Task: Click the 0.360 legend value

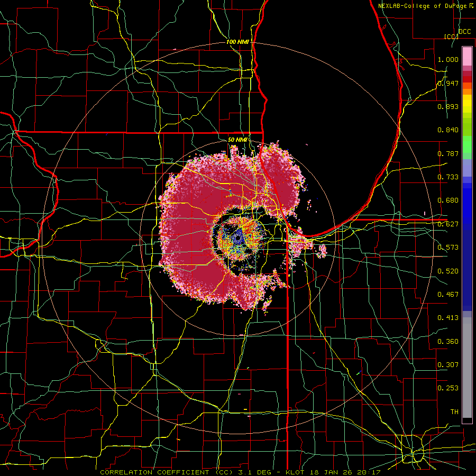Action: [448, 342]
